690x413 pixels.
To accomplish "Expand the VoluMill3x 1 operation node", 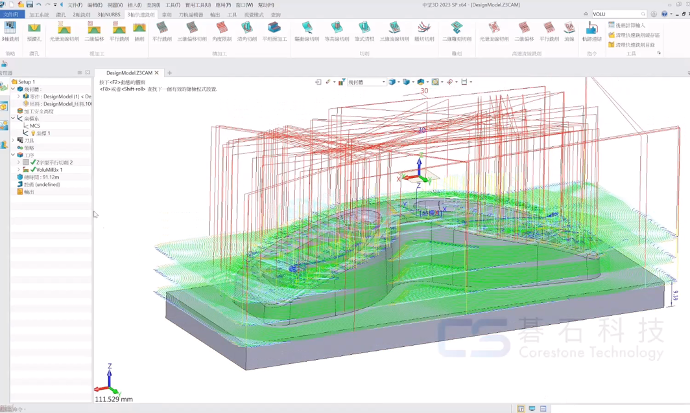I will 18,170.
